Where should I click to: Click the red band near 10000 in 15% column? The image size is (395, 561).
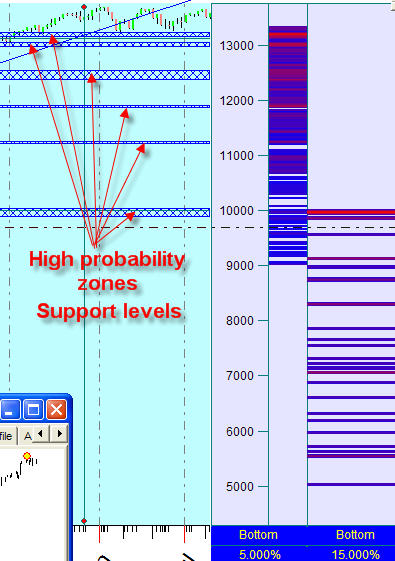click(x=351, y=212)
